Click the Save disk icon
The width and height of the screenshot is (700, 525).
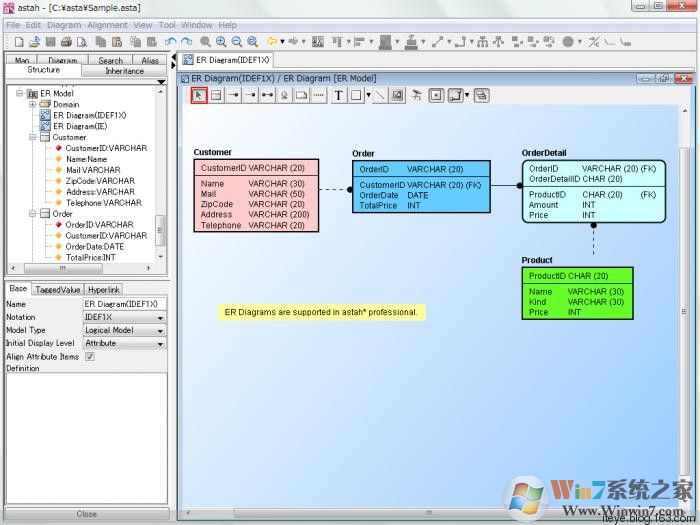tap(50, 42)
